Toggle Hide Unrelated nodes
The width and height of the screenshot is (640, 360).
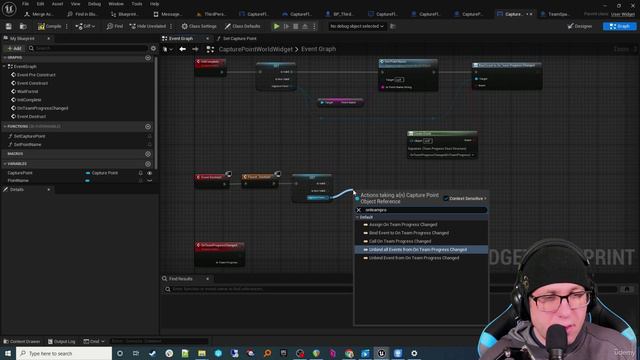[x=148, y=26]
